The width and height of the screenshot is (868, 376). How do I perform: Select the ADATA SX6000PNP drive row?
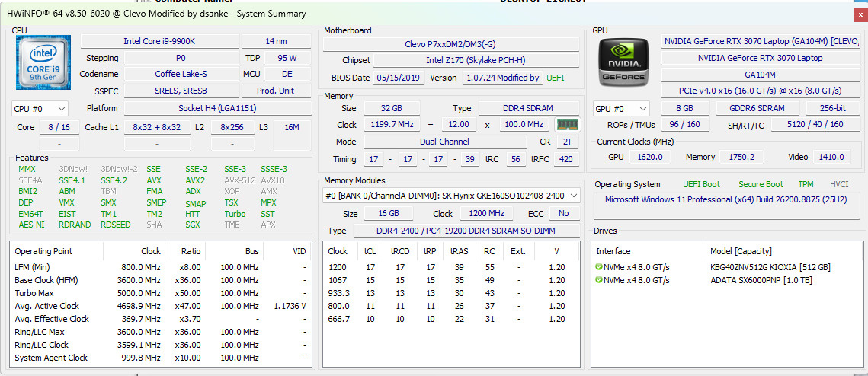727,280
